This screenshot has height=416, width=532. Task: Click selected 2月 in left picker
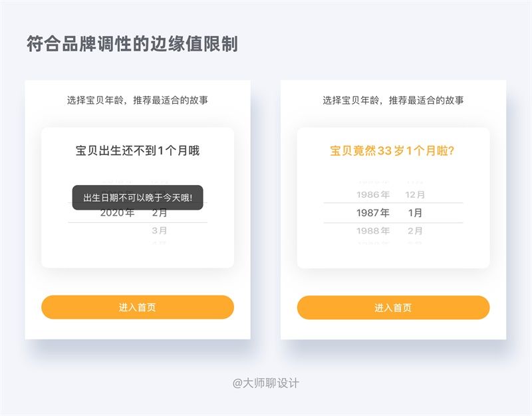point(160,213)
